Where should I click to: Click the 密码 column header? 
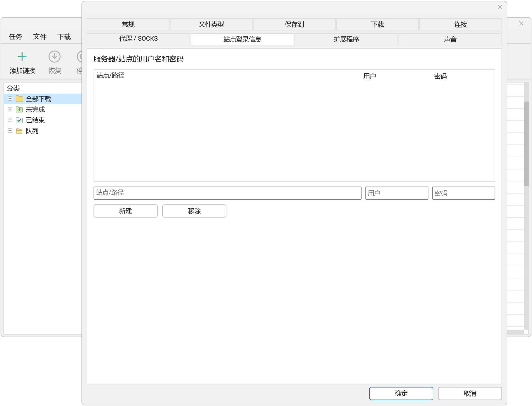pos(440,76)
